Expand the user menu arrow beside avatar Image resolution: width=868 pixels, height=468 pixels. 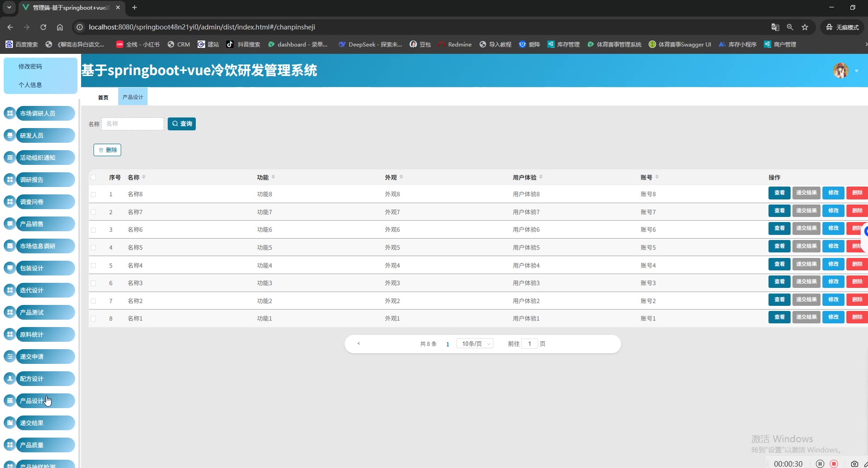pos(856,71)
